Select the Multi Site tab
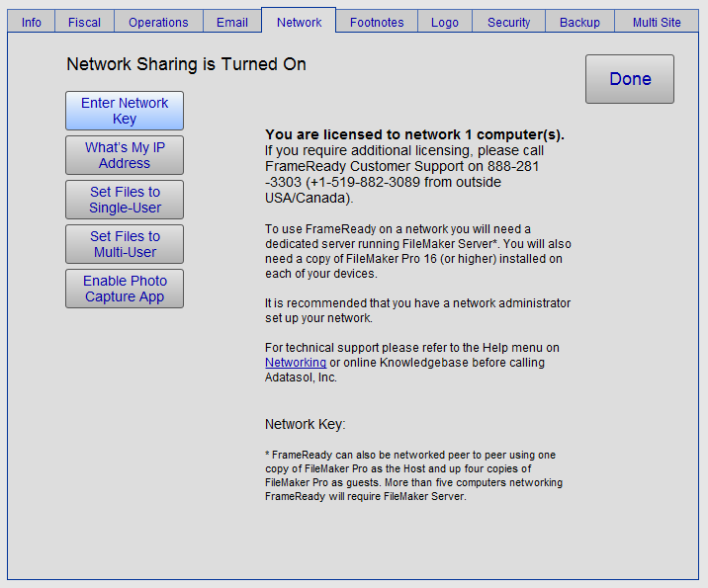The width and height of the screenshot is (708, 588). [657, 22]
